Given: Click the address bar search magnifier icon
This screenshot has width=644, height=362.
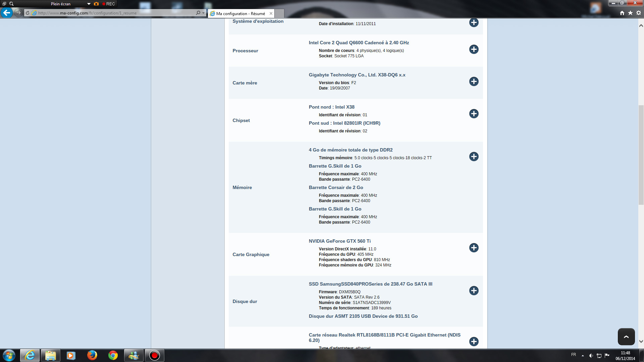Looking at the screenshot, I should (x=198, y=13).
